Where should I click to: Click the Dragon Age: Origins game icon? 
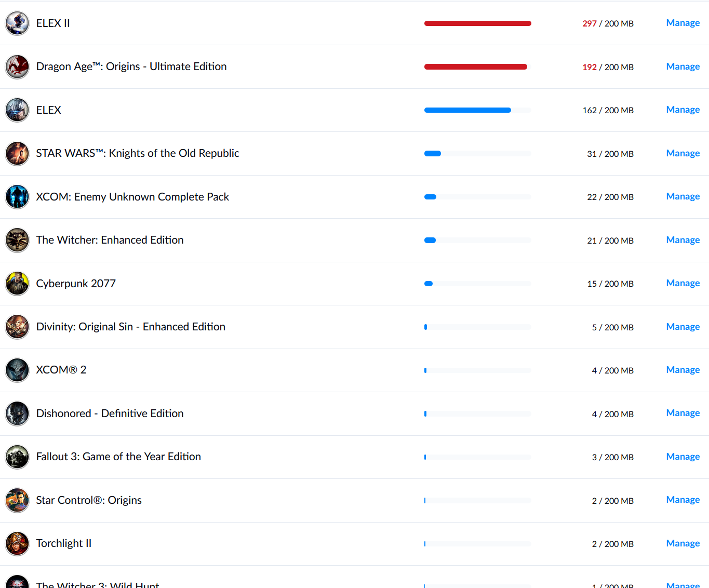click(x=17, y=67)
